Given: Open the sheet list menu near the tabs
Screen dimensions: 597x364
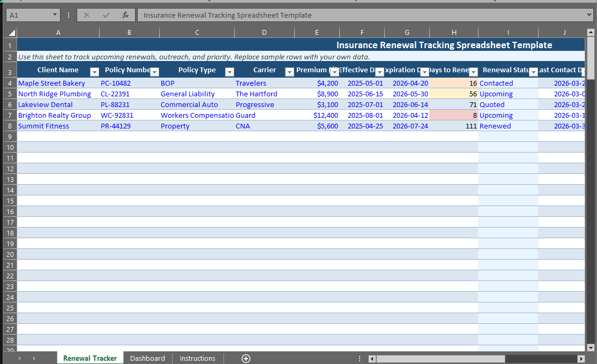Looking at the screenshot, I should click(x=359, y=358).
